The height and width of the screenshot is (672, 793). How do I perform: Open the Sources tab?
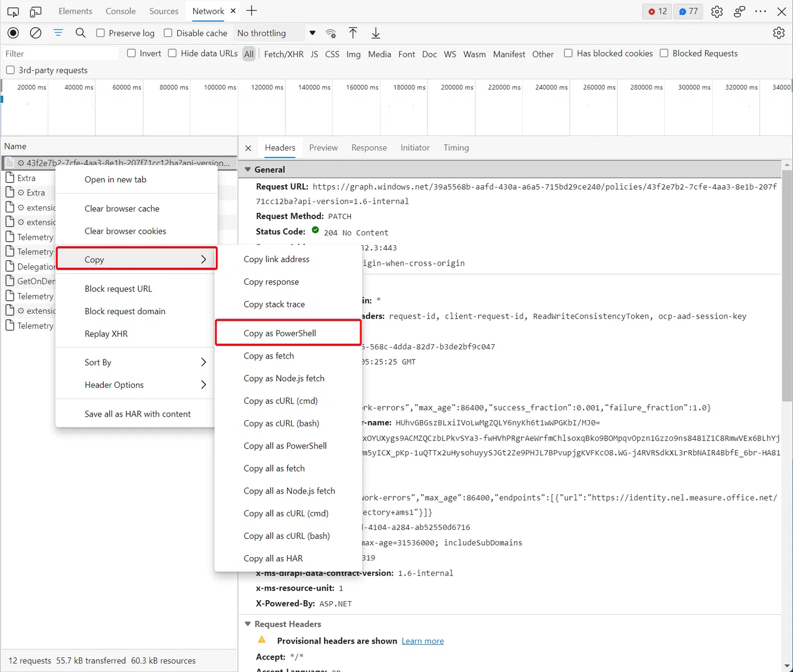164,11
